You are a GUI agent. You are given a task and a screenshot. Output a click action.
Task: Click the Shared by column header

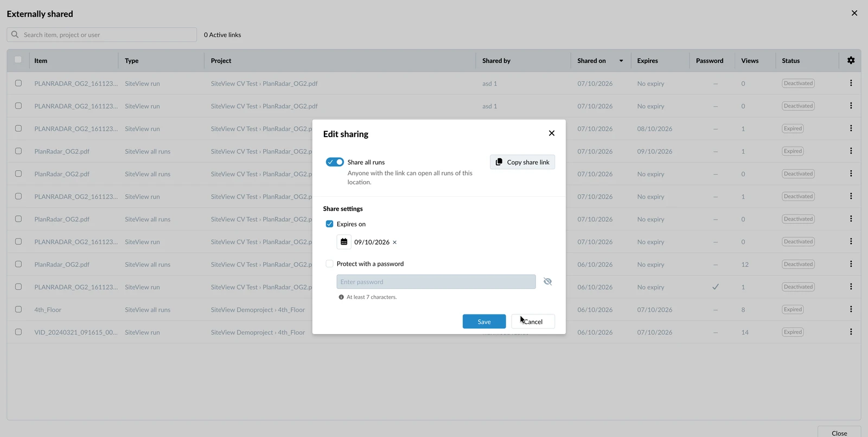pos(496,61)
